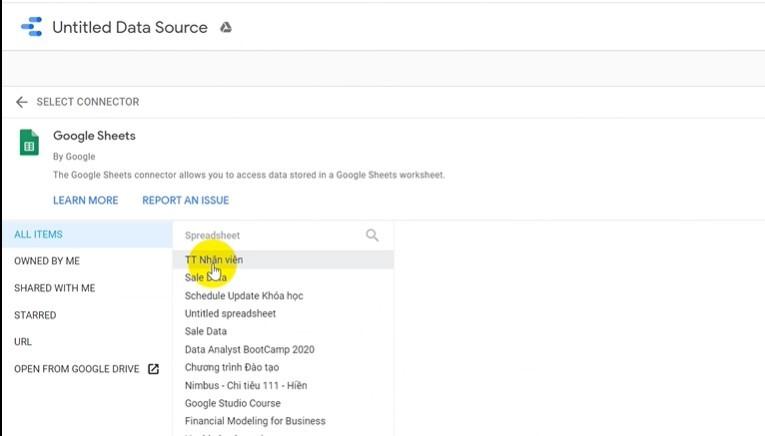The image size is (765, 436).
Task: Click the Data Studio logo icon
Action: click(31, 27)
